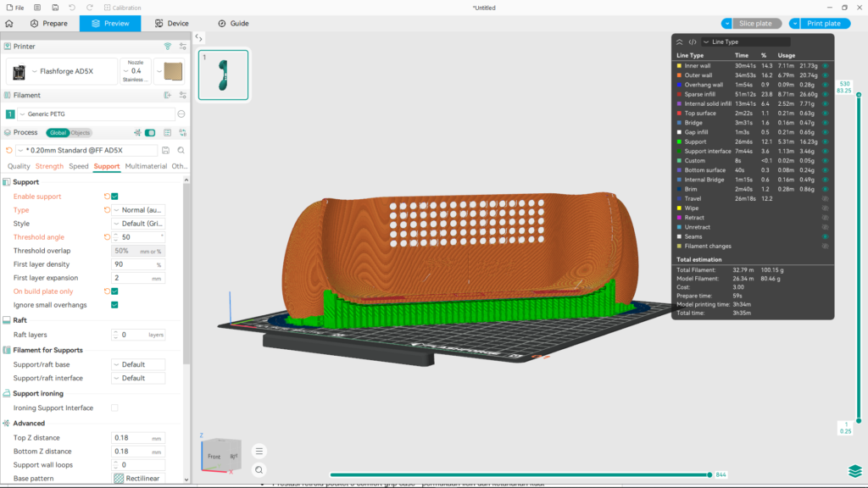Open the layers view icon at bottom right
The height and width of the screenshot is (488, 868).
[x=854, y=471]
